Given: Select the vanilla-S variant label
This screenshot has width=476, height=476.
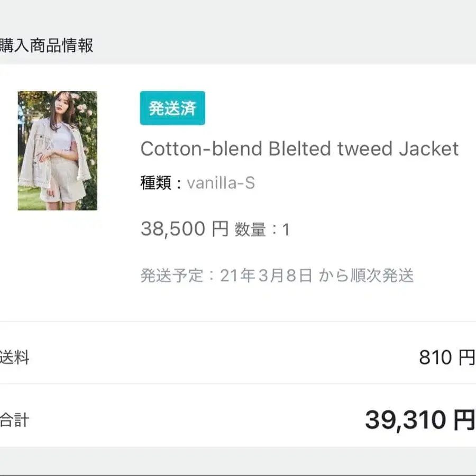Looking at the screenshot, I should click(x=220, y=183).
